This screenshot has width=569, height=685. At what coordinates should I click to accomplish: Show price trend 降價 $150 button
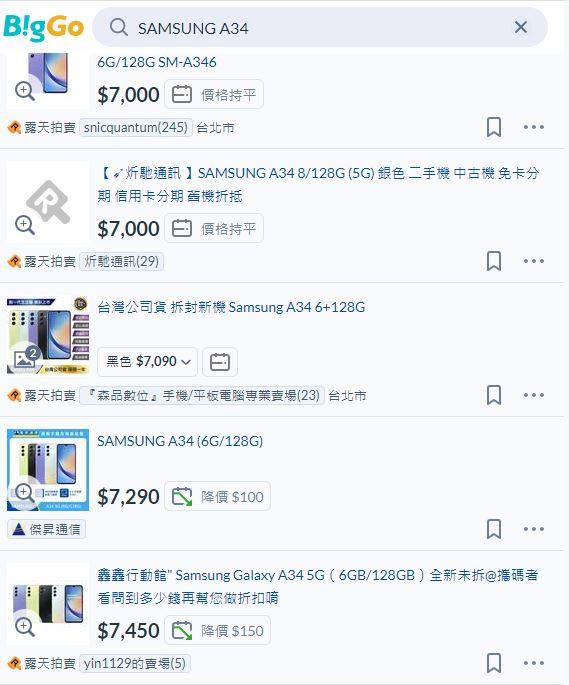pos(217,630)
